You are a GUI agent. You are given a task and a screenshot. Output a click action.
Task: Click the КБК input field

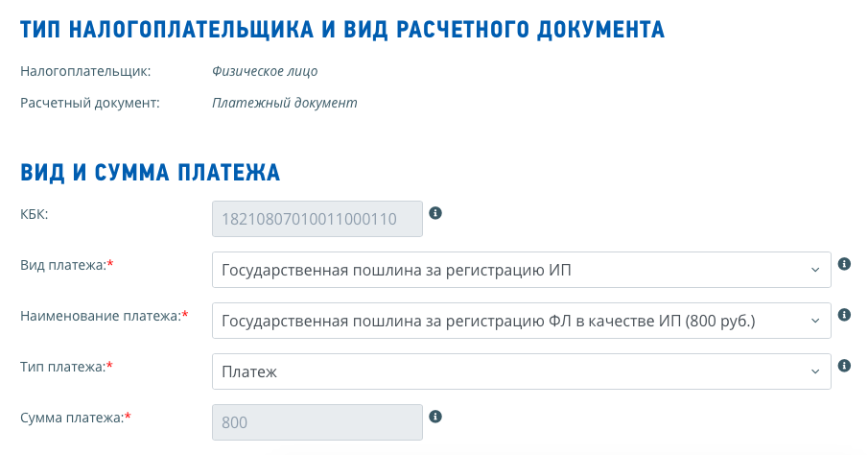(317, 219)
